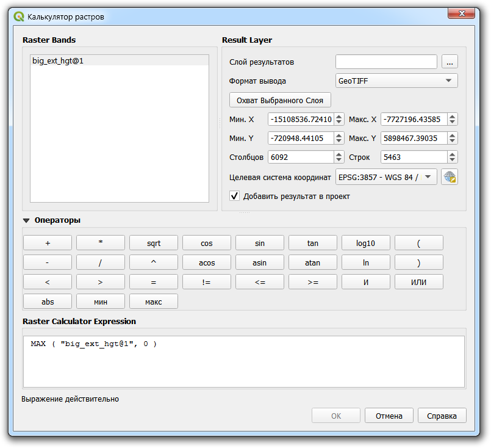Viewport: 491px width, 448px height.
Task: Click the Слой результатов text field
Action: pyautogui.click(x=386, y=62)
